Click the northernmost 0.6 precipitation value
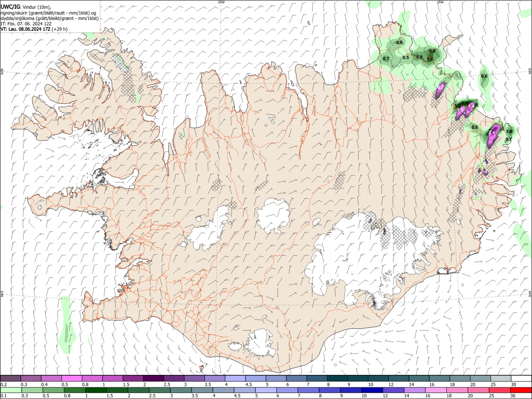This screenshot has width=532, height=399. [399, 42]
